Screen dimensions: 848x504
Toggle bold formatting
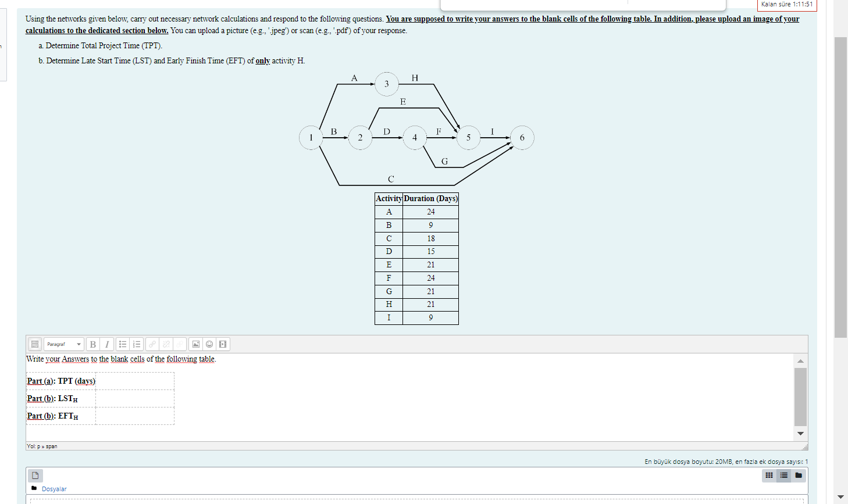coord(93,344)
